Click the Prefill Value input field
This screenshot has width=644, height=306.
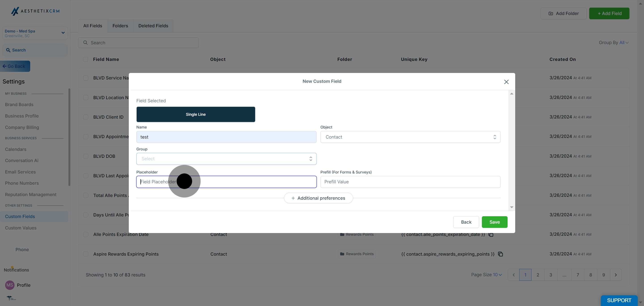(x=410, y=182)
